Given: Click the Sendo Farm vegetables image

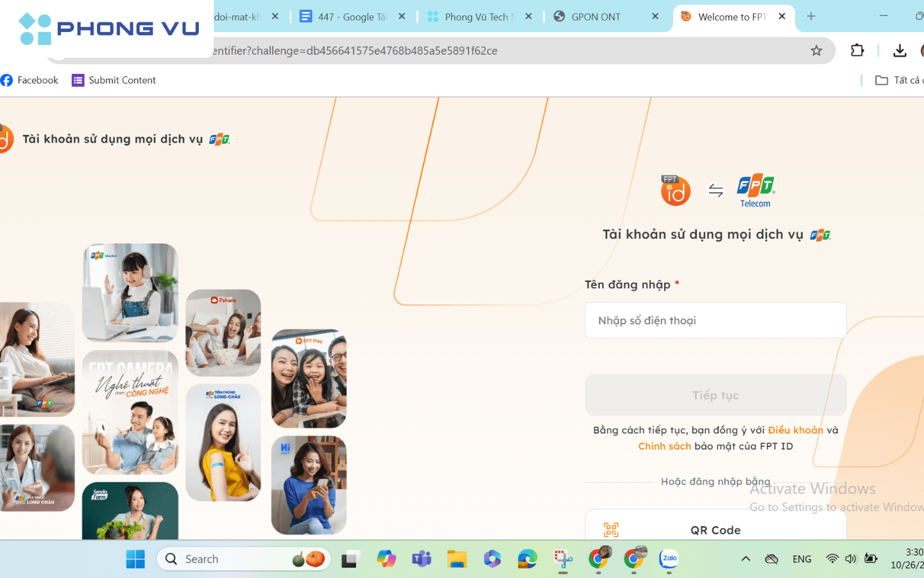Looking at the screenshot, I should (x=130, y=511).
